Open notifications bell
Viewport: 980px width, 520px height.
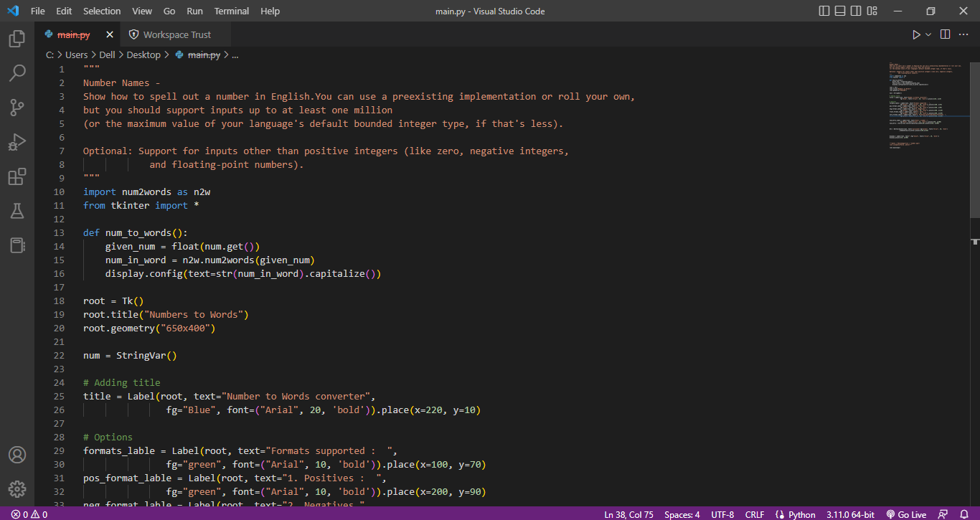pos(964,514)
